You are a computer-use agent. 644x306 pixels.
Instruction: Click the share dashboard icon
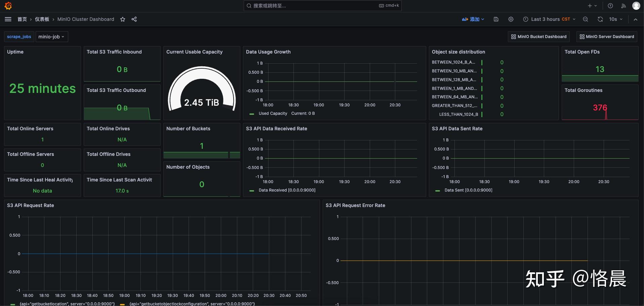click(x=134, y=19)
